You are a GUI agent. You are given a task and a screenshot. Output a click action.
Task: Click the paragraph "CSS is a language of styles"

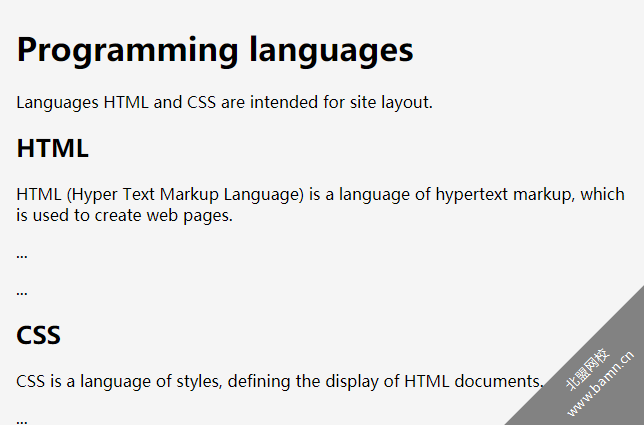point(280,381)
